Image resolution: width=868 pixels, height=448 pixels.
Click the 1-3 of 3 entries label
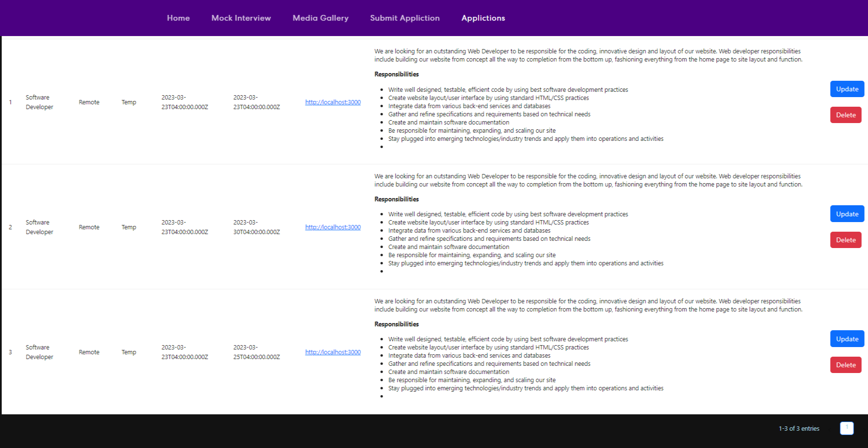coord(798,428)
